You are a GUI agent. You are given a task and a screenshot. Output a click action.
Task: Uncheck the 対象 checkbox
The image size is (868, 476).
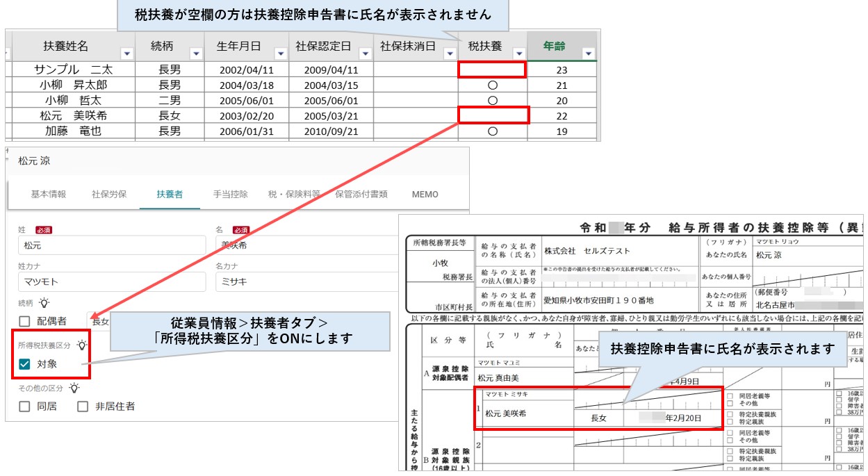point(25,363)
